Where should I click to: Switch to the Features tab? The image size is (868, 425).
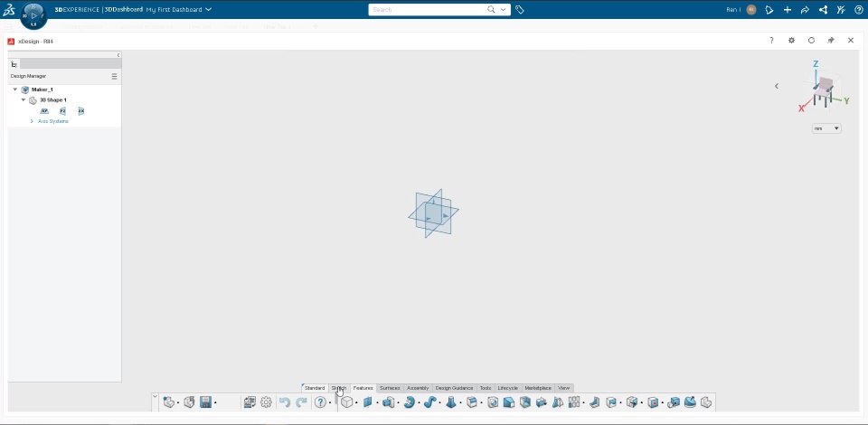(x=363, y=388)
